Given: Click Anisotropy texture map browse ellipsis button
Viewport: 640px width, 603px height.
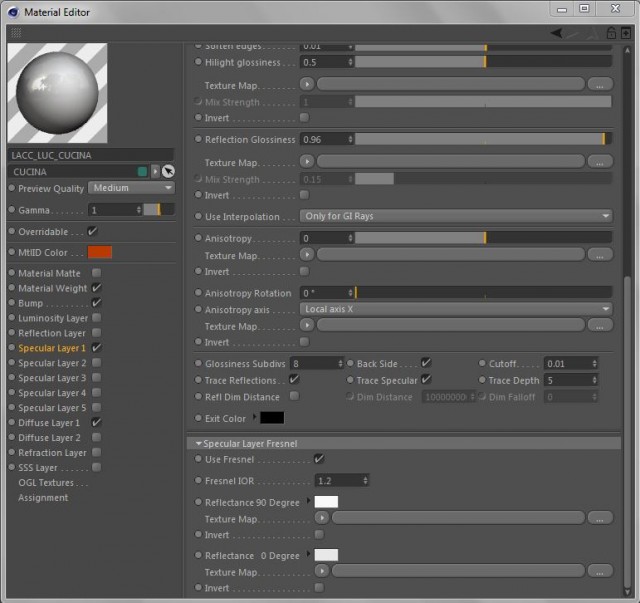Looking at the screenshot, I should point(600,255).
